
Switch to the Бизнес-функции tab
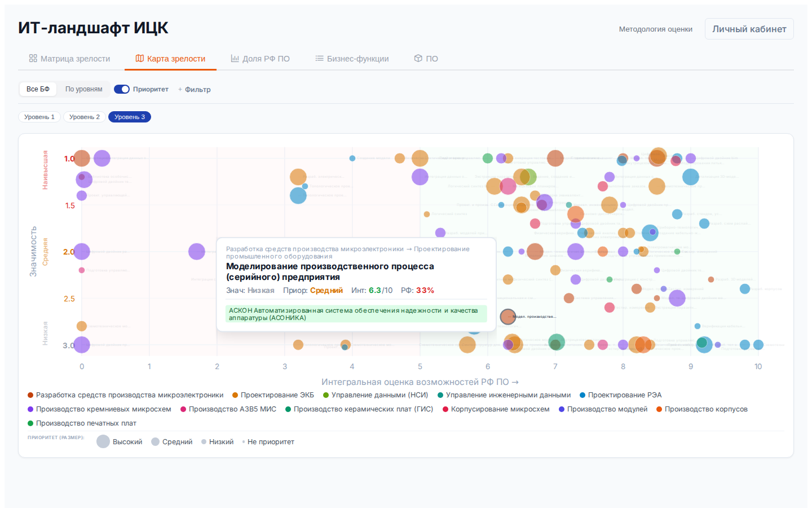tap(358, 59)
